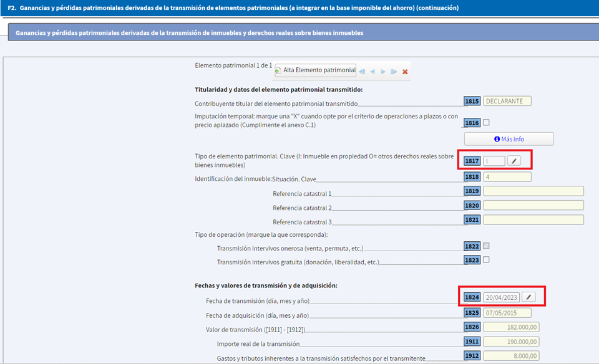The height and width of the screenshot is (364, 599).
Task: Click Importe real de la transmisión field
Action: click(x=511, y=342)
